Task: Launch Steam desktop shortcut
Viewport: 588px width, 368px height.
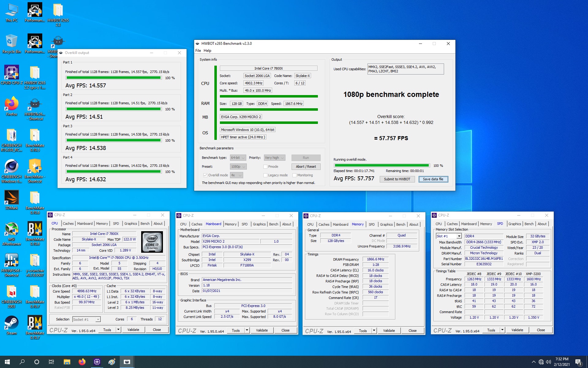Action: coord(12,326)
